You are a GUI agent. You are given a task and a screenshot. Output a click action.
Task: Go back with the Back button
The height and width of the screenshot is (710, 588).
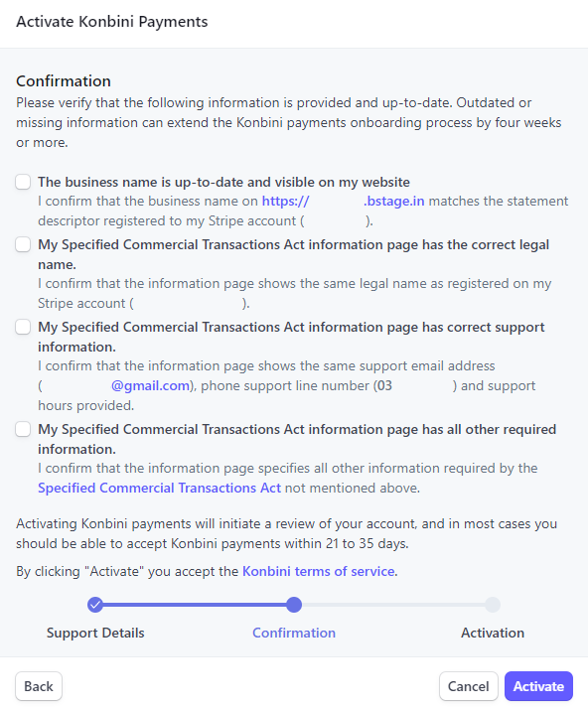[x=39, y=686]
